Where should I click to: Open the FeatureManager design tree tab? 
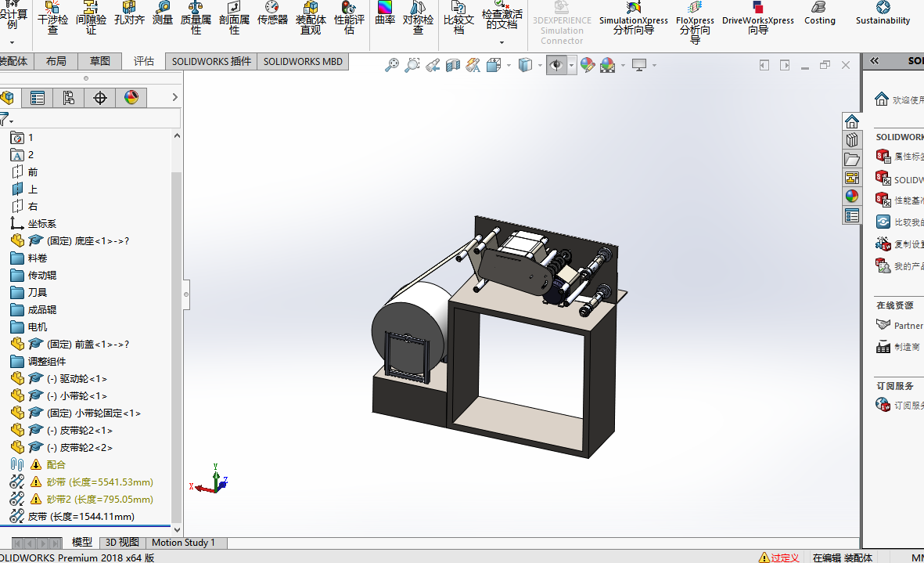pos(7,98)
